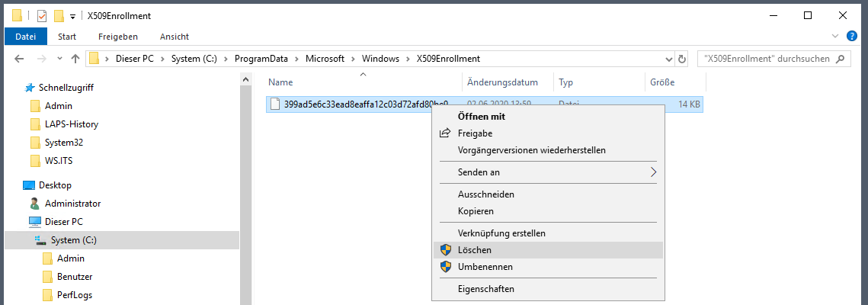The image size is (868, 305).
Task: Switch to the Ansicht ribbon tab
Action: 175,37
